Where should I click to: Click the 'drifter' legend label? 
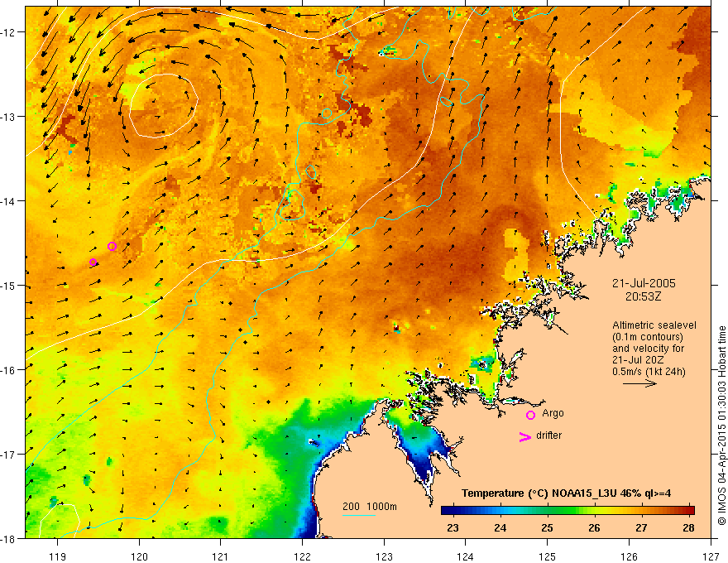pyautogui.click(x=548, y=435)
